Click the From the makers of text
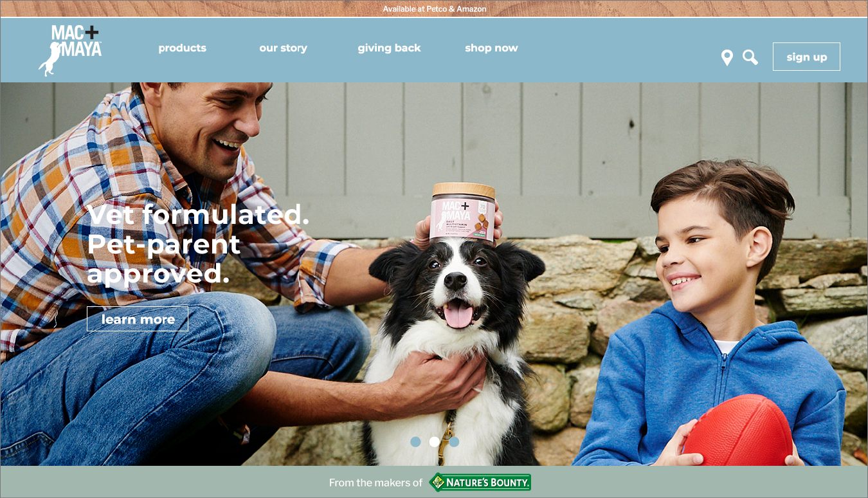Screen dimensions: 868x498 point(376,483)
